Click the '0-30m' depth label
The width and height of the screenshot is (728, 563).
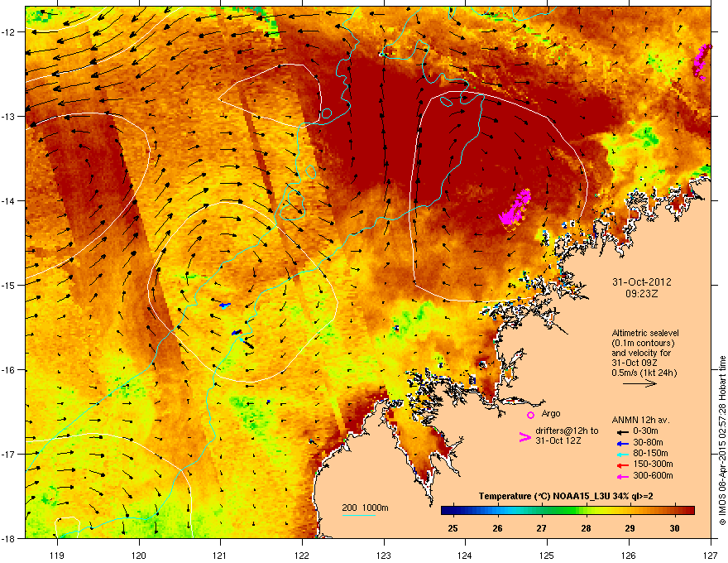(645, 431)
